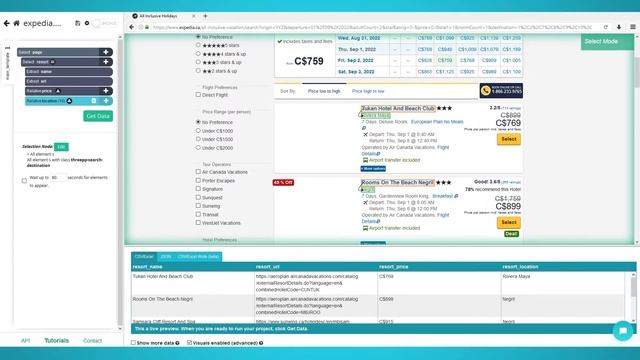The image size is (640, 360).
Task: Open project settings gear icon
Action: pos(87,23)
